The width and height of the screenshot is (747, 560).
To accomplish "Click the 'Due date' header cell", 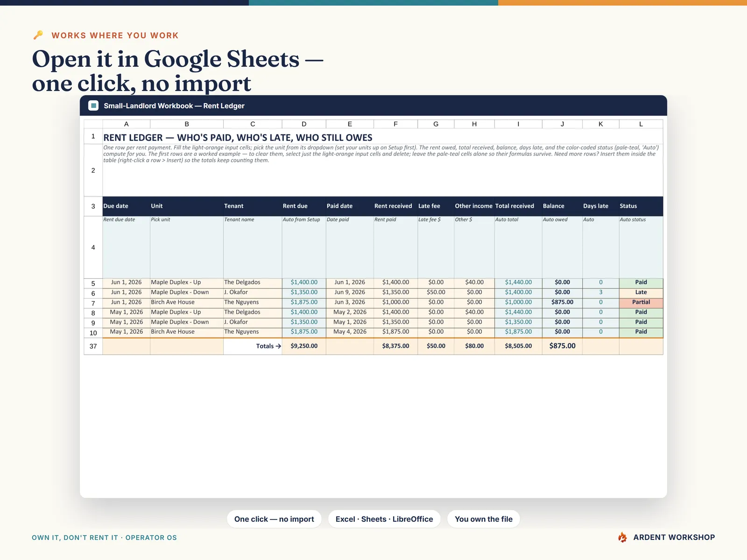I will [126, 206].
